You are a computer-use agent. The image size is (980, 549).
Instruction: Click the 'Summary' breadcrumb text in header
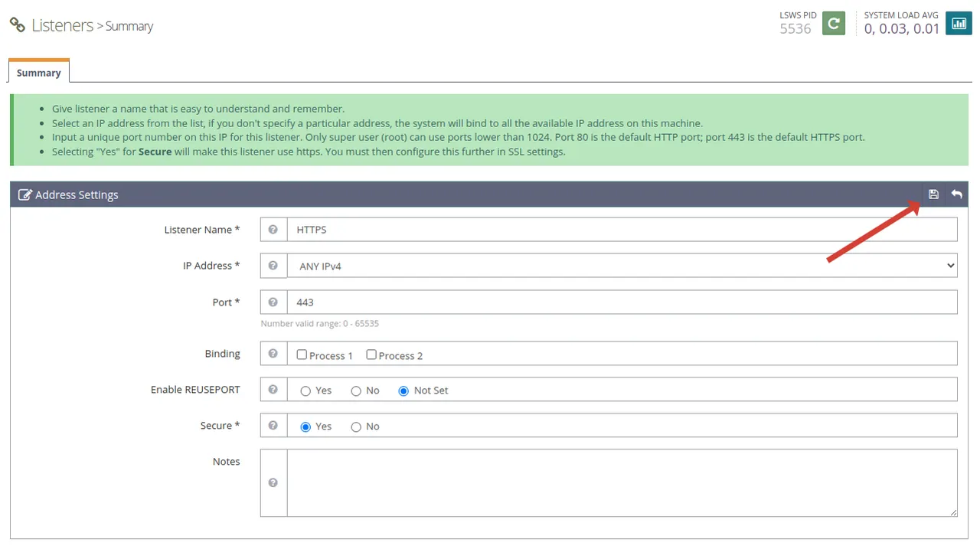click(129, 26)
